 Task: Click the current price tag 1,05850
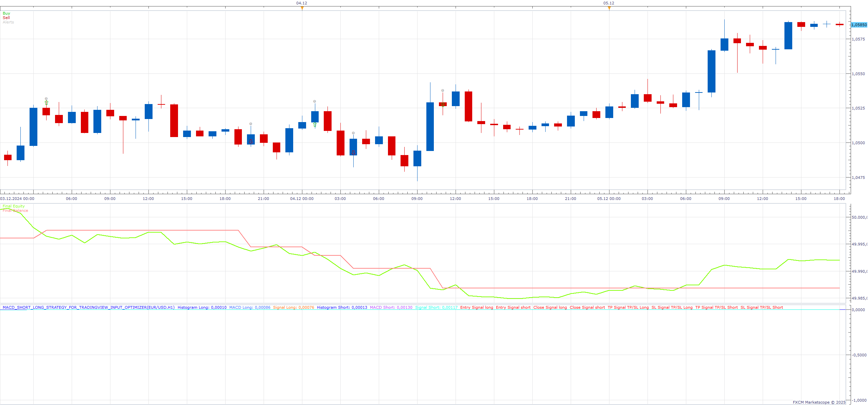[859, 25]
